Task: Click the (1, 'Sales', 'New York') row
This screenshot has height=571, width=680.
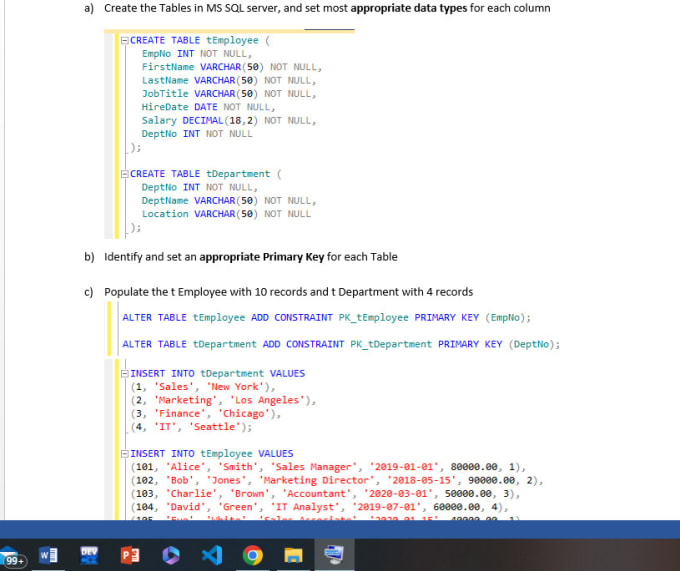Action: [x=203, y=387]
